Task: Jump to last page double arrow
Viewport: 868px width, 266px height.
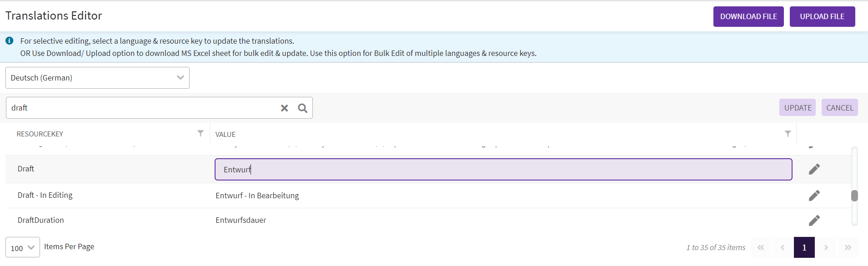Action: coord(848,247)
